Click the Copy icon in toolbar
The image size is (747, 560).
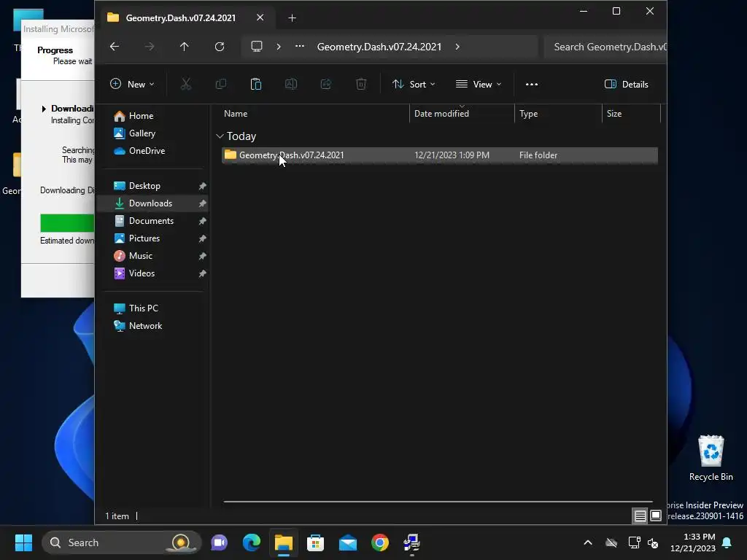point(220,85)
